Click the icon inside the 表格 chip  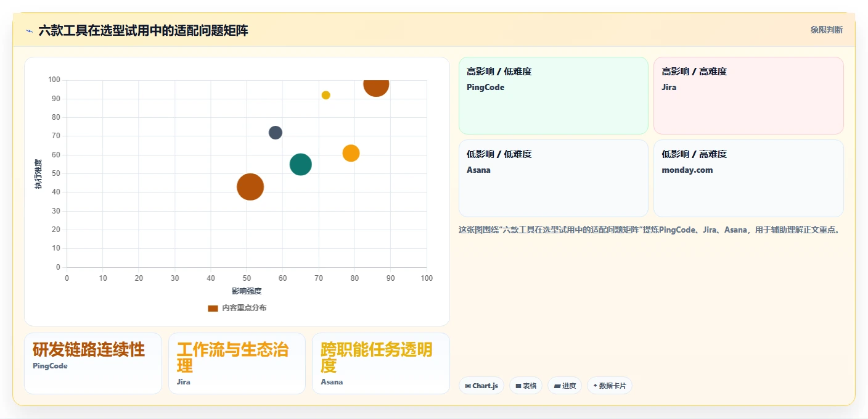pos(518,386)
